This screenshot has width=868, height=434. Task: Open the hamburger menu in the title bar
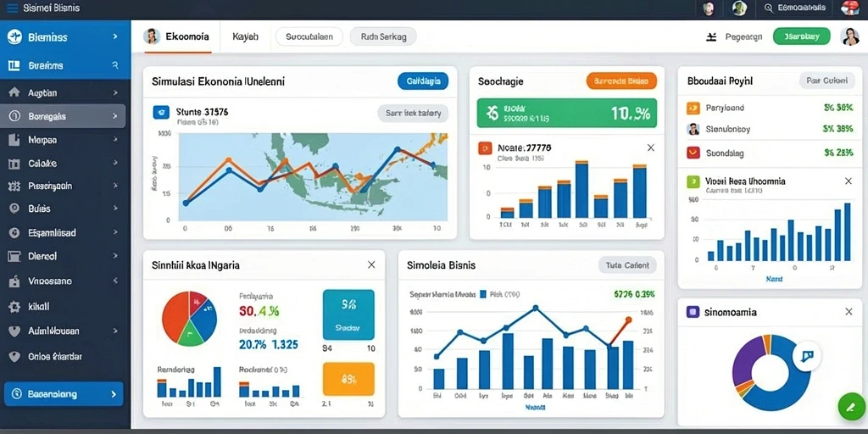click(x=12, y=8)
